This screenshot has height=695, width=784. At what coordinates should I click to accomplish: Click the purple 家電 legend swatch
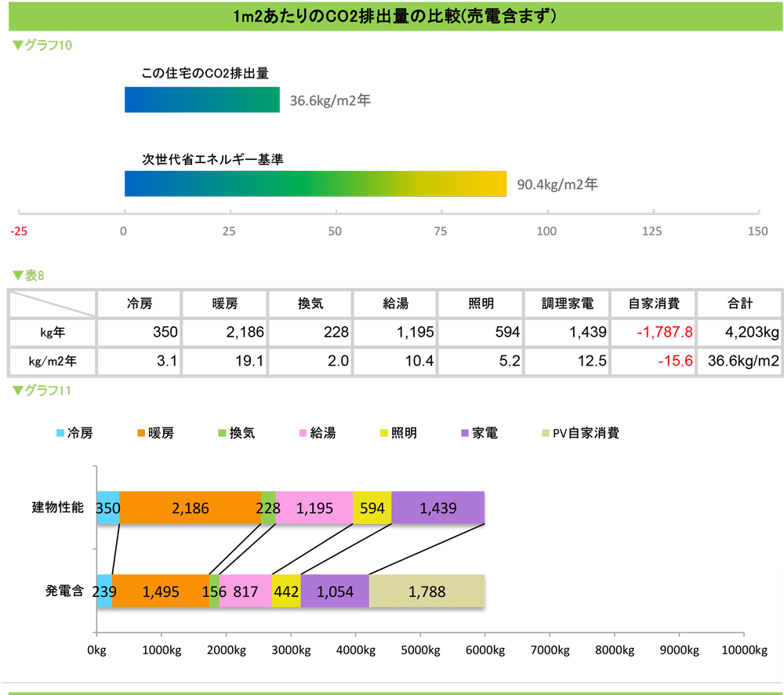[465, 433]
